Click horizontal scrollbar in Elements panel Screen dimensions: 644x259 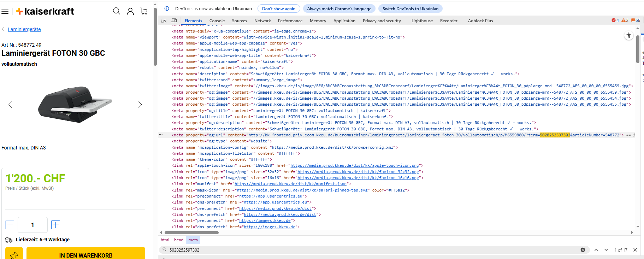coord(191,232)
